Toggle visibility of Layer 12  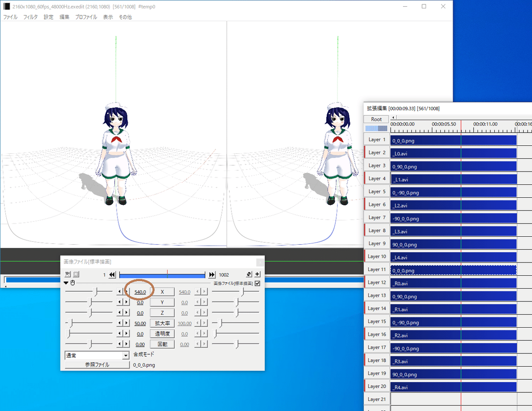377,282
